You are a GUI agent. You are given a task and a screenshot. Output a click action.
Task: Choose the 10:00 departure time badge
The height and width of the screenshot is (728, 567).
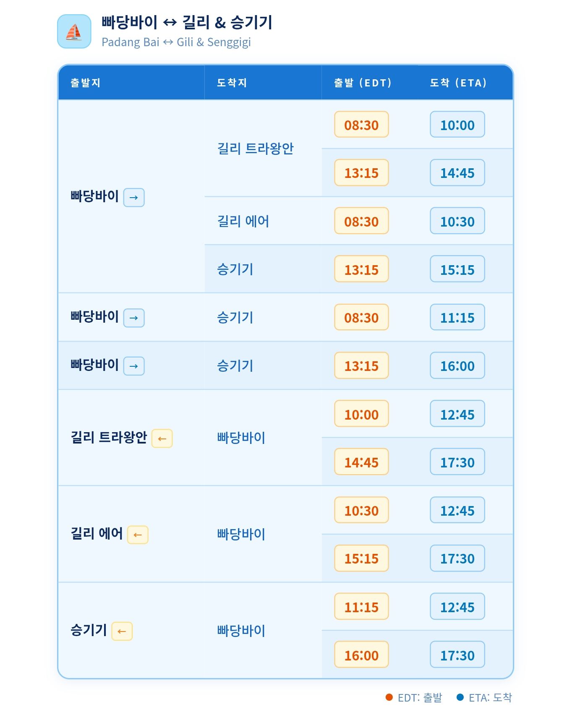(361, 414)
